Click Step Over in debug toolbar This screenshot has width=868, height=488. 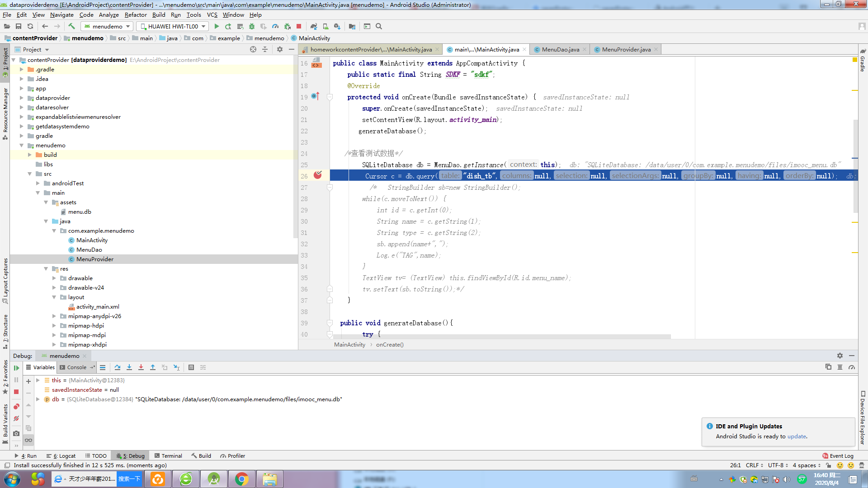point(118,367)
